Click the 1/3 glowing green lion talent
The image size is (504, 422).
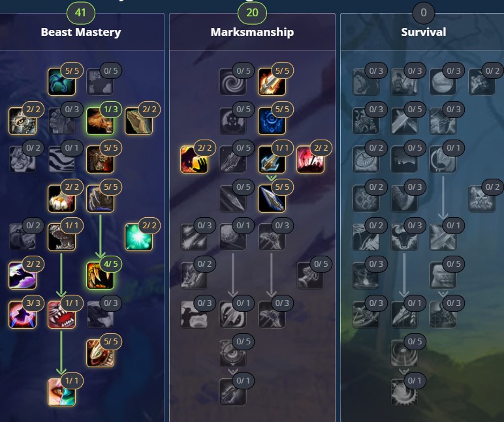(101, 121)
